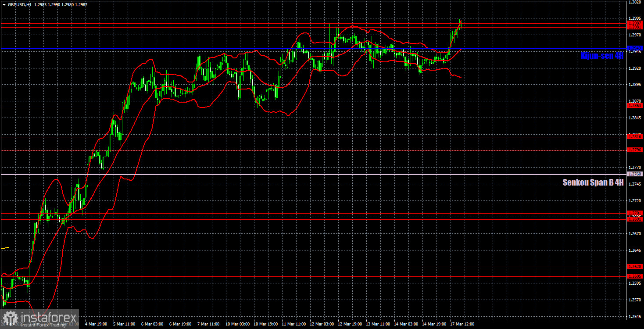Image resolution: width=644 pixels, height=329 pixels.
Task: Click the 1.2545 price scale value
Action: coord(635,317)
